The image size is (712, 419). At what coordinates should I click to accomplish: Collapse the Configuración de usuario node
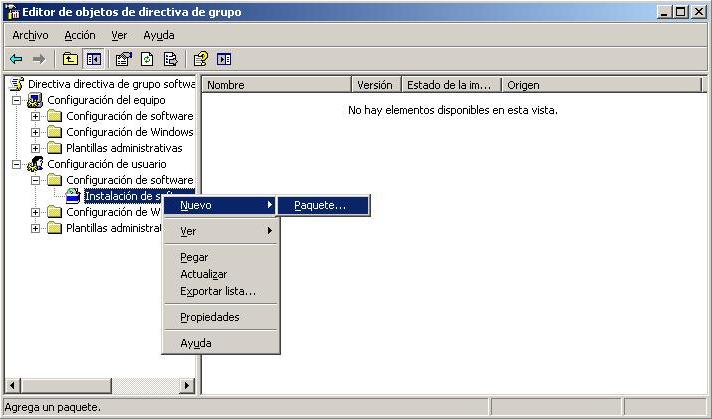pos(17,164)
